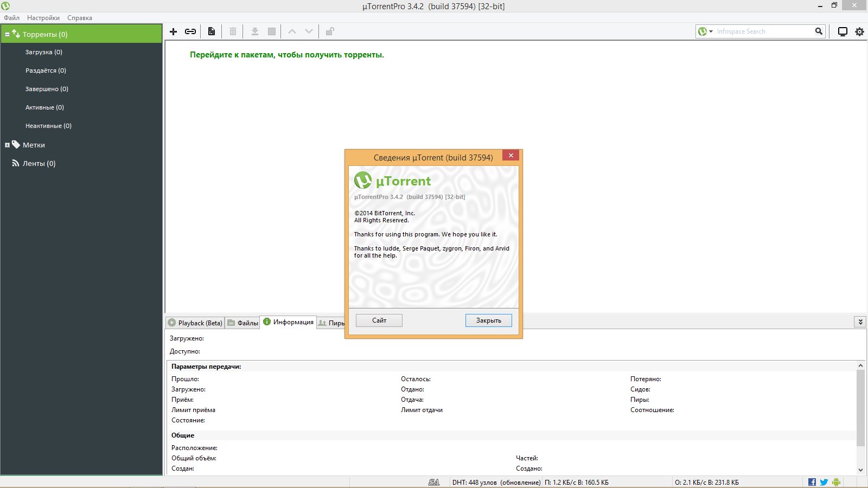The width and height of the screenshot is (868, 488).
Task: Click upload speed О: 2.1 КБ/с status
Action: pos(707,482)
